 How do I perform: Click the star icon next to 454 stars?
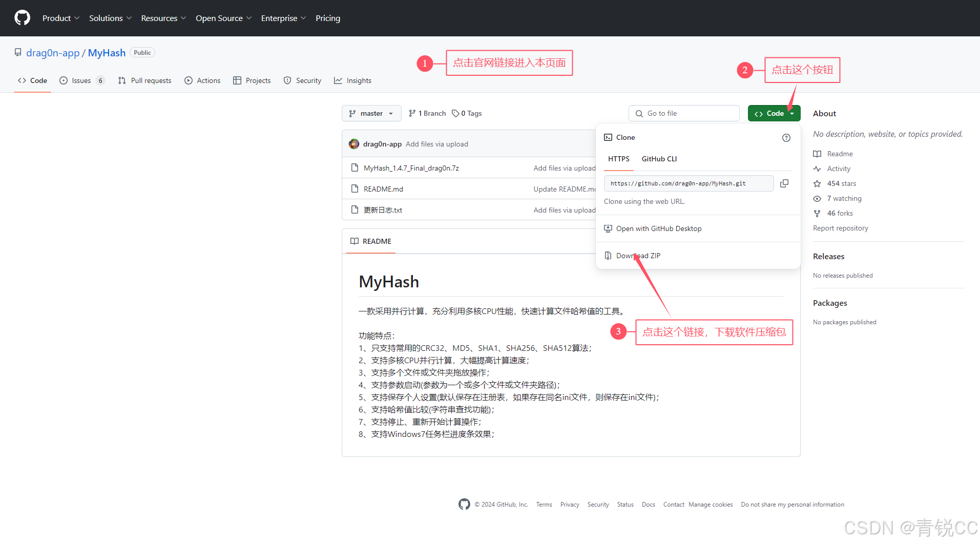click(817, 183)
